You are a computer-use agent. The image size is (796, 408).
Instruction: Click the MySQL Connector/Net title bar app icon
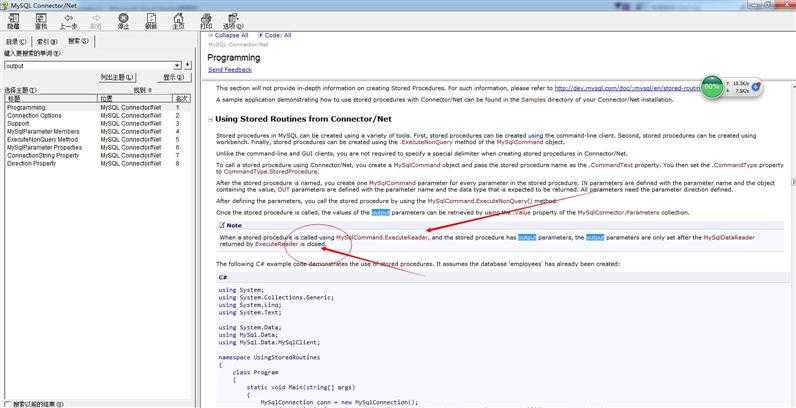point(5,5)
